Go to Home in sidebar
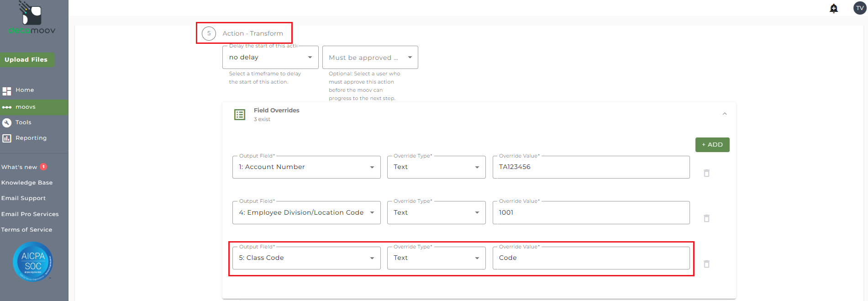The image size is (868, 301). tap(25, 90)
